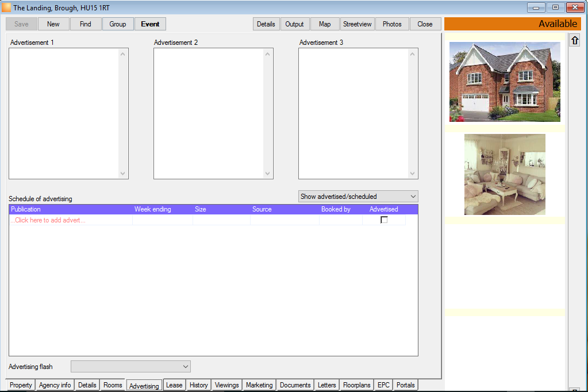Select the EPC tab

pyautogui.click(x=383, y=385)
